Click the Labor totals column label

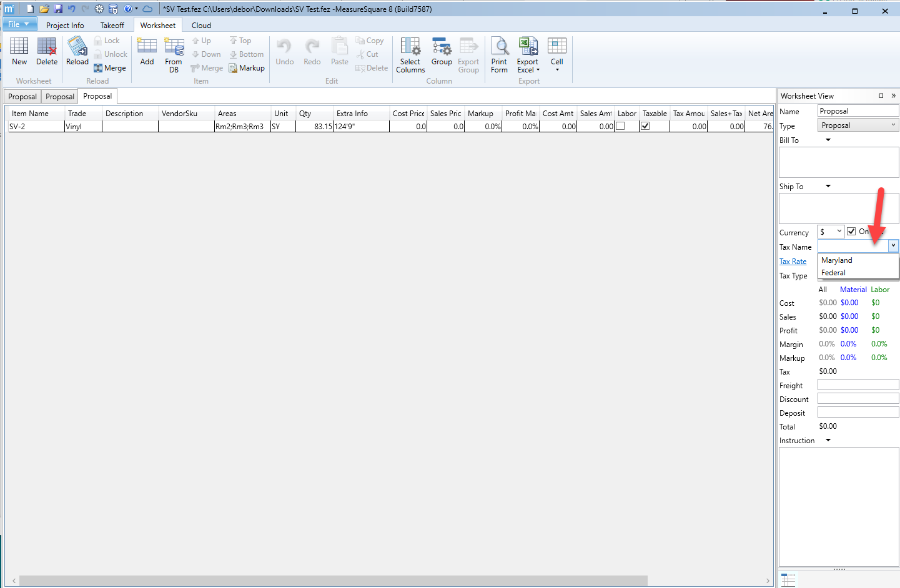point(880,290)
